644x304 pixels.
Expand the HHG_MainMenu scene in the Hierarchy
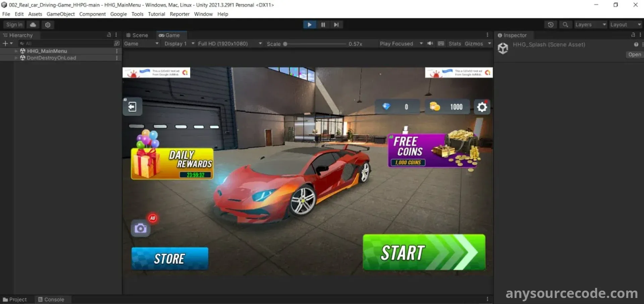click(x=16, y=51)
